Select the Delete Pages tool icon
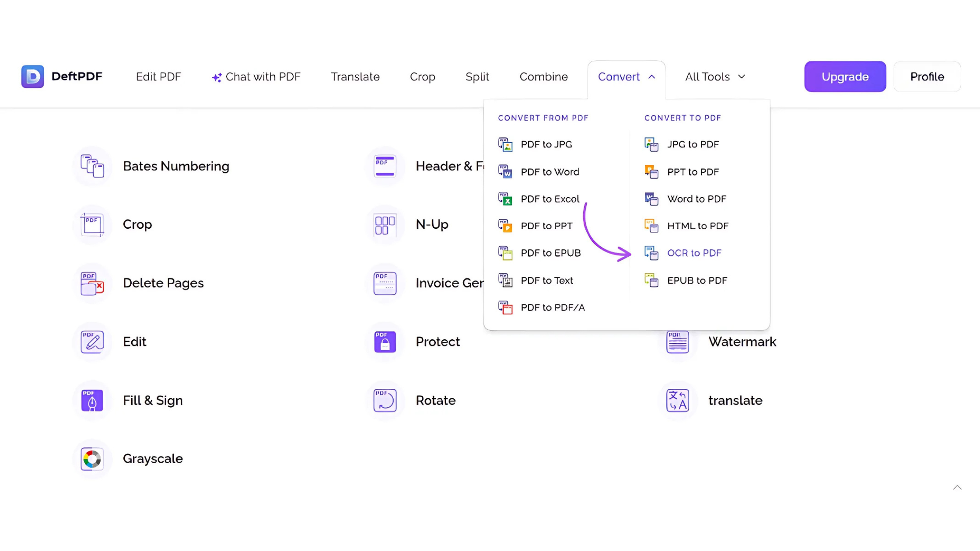 pyautogui.click(x=92, y=283)
